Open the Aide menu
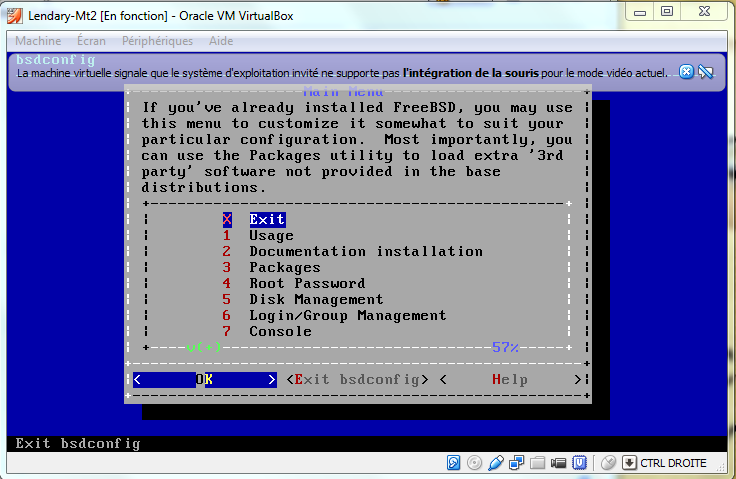 click(x=221, y=41)
